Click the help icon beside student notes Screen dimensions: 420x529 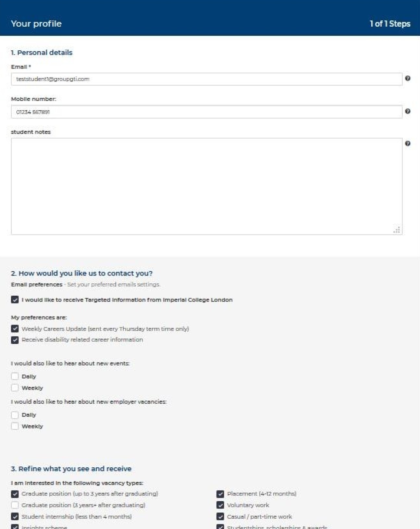[408, 143]
